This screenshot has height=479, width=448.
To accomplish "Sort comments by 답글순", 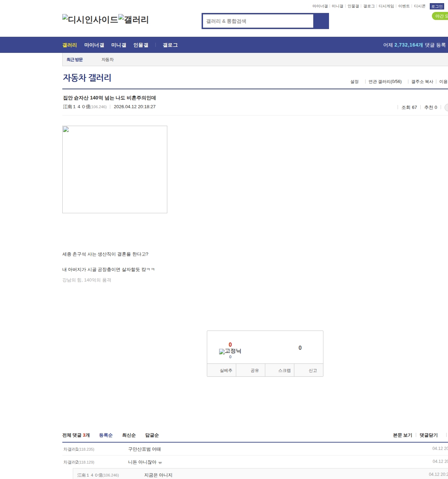I will point(152,435).
